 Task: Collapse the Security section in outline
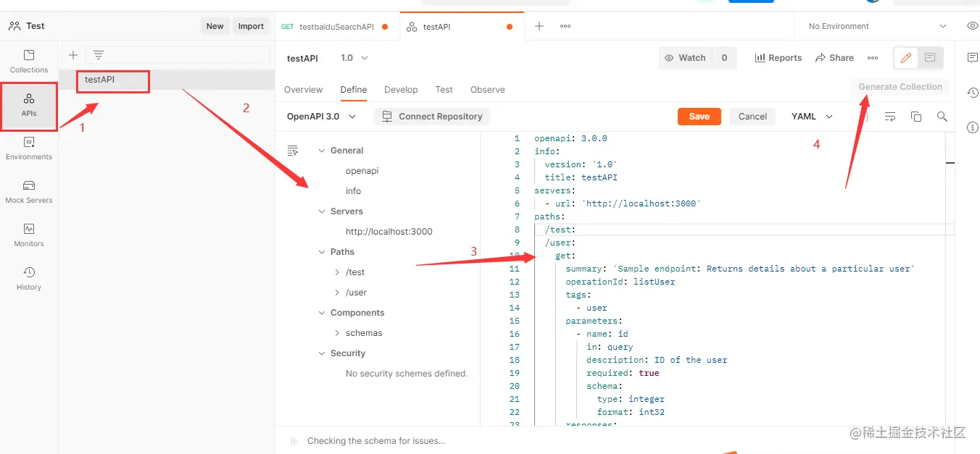point(323,353)
